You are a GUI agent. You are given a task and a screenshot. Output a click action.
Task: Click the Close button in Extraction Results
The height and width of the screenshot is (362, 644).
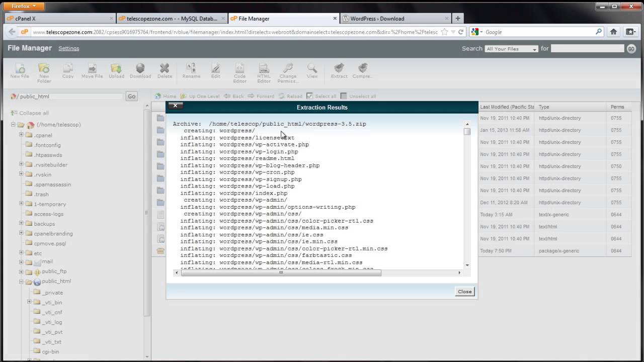(x=464, y=292)
